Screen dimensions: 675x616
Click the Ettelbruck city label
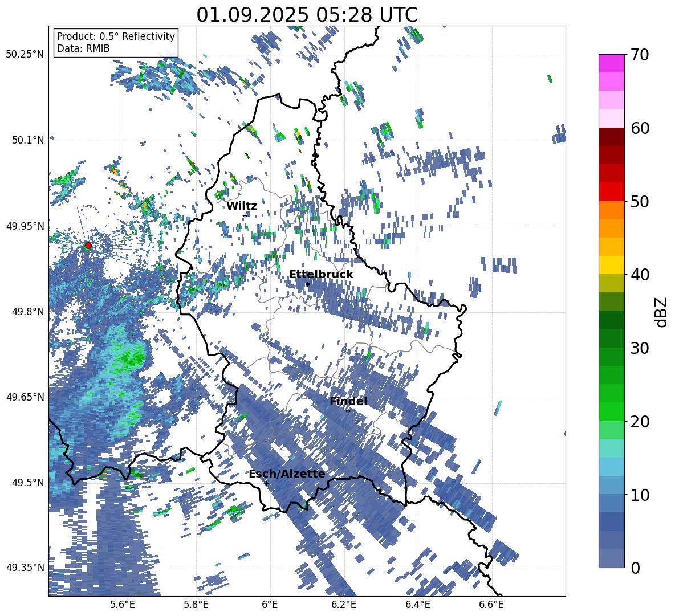tap(321, 275)
